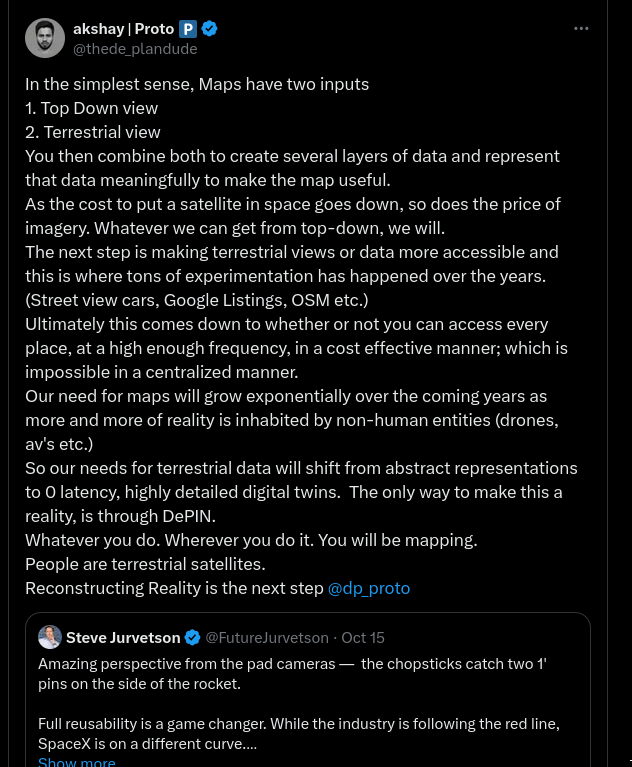
Task: Click 'Reconstructing Reality is the next step' text
Action: [174, 588]
